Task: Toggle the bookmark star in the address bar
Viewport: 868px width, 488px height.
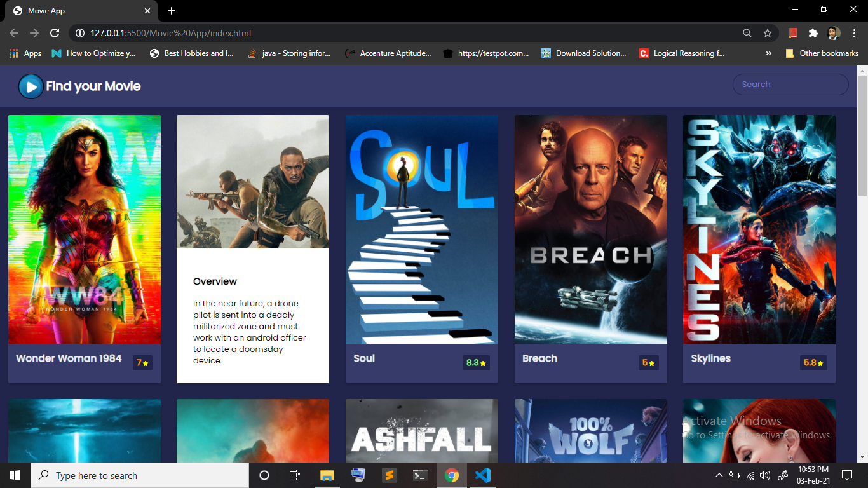Action: tap(767, 33)
